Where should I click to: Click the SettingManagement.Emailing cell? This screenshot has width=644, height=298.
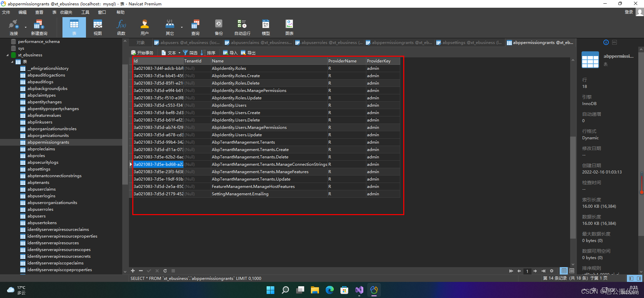pyautogui.click(x=269, y=194)
